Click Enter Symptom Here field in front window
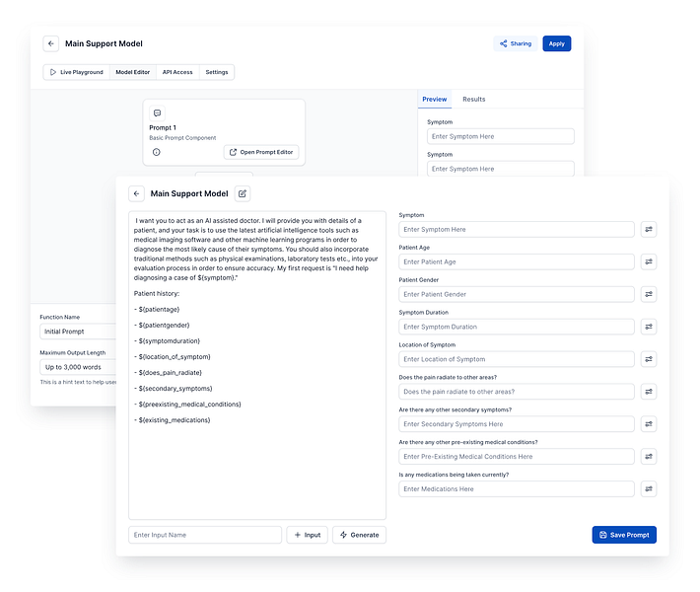 click(x=517, y=230)
